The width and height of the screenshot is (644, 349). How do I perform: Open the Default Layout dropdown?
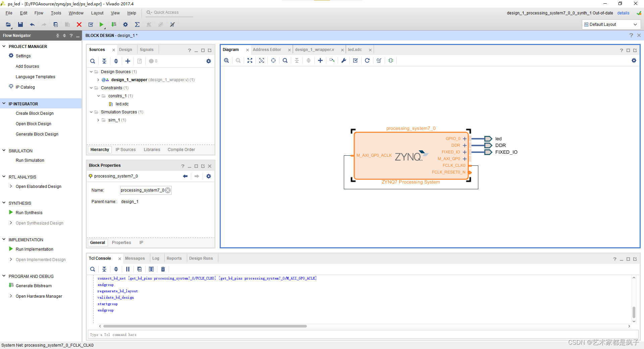click(611, 24)
